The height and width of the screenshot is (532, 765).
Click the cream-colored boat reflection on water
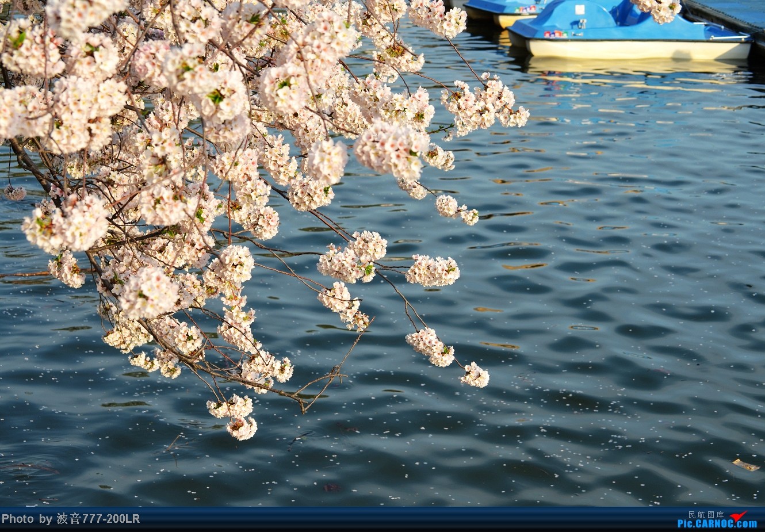[633, 67]
